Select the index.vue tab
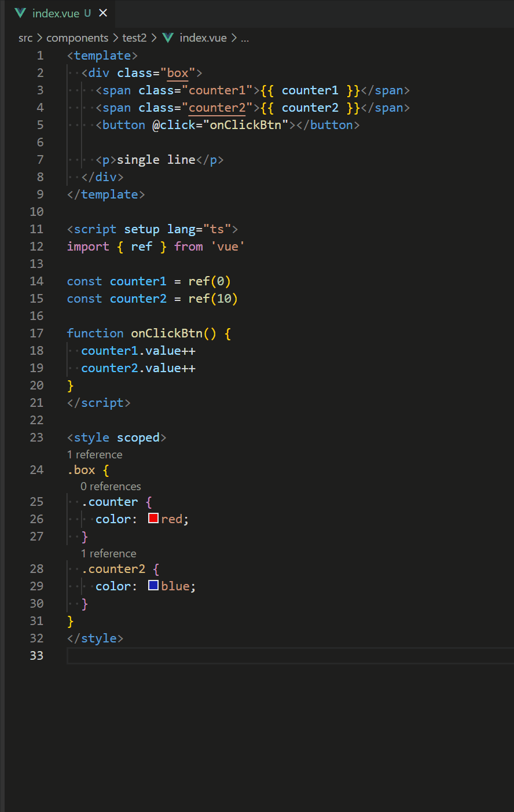Image resolution: width=514 pixels, height=812 pixels. (61, 13)
